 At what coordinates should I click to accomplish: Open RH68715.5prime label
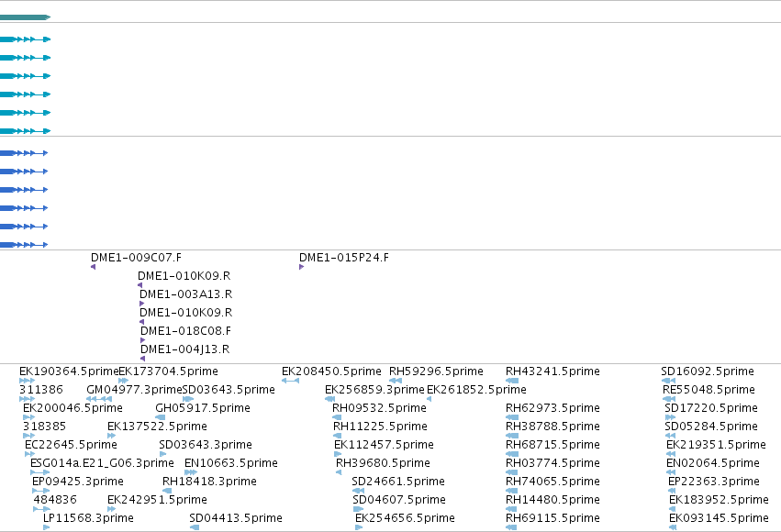tap(552, 445)
